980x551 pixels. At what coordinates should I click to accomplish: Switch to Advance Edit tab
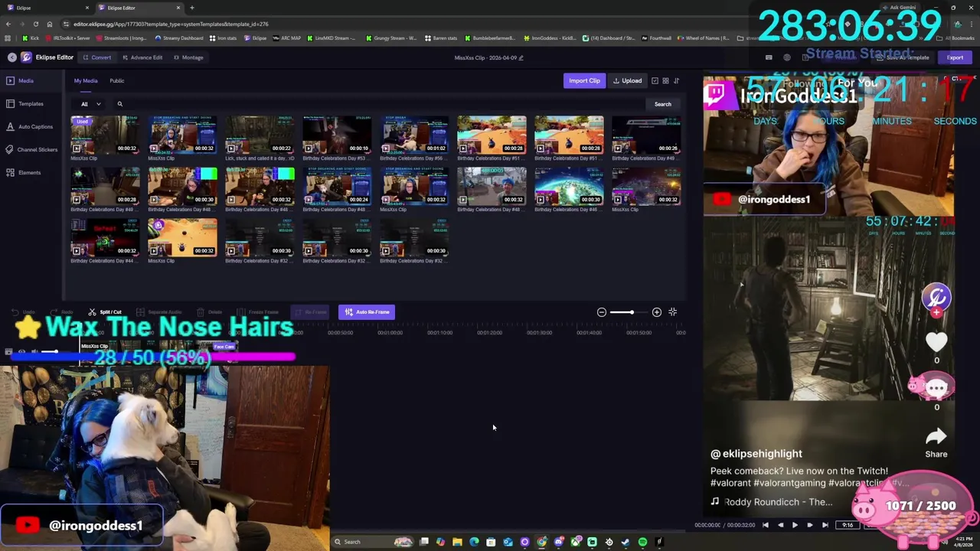pyautogui.click(x=142, y=57)
